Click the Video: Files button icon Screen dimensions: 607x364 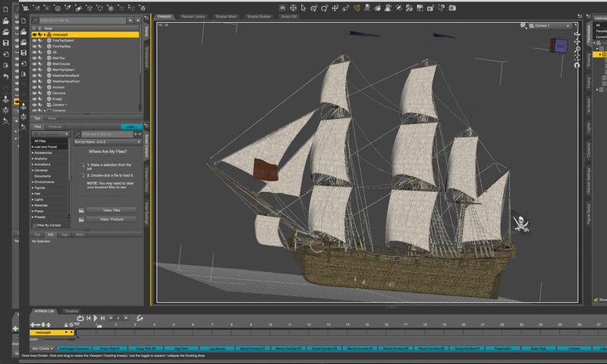tap(81, 210)
